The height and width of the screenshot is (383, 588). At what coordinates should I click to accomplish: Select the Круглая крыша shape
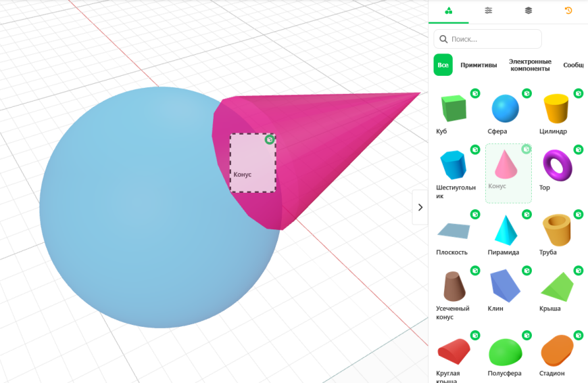coord(454,357)
